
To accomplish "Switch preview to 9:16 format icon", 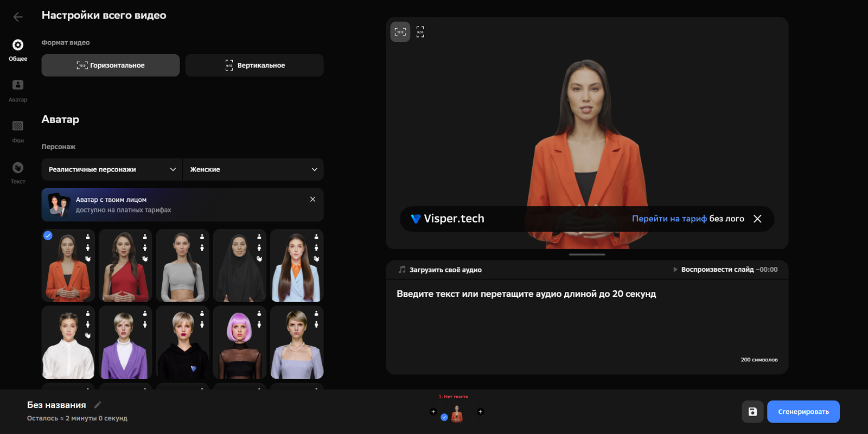I will coord(420,32).
